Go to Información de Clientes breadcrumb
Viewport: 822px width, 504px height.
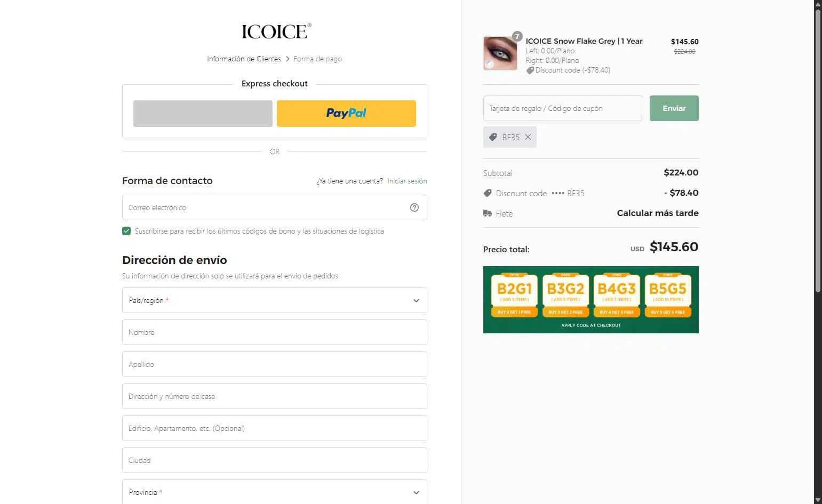coord(244,59)
